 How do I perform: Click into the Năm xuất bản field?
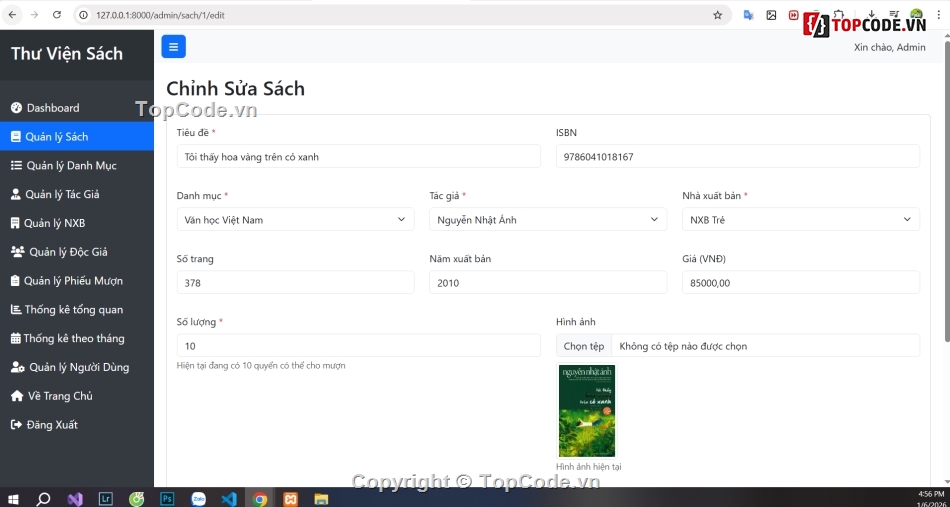(x=548, y=282)
